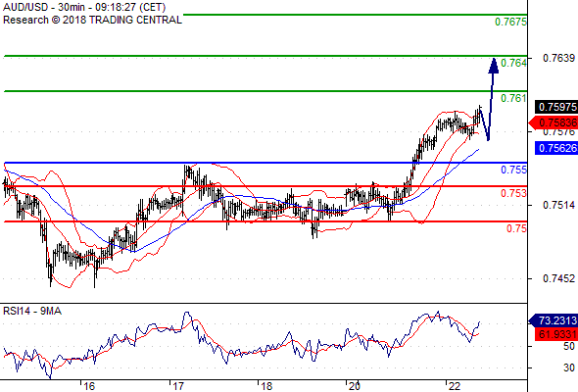Viewport: 578px width, 392px height.
Task: Click the blue 73.2313 RSI value tag
Action: coord(553,320)
